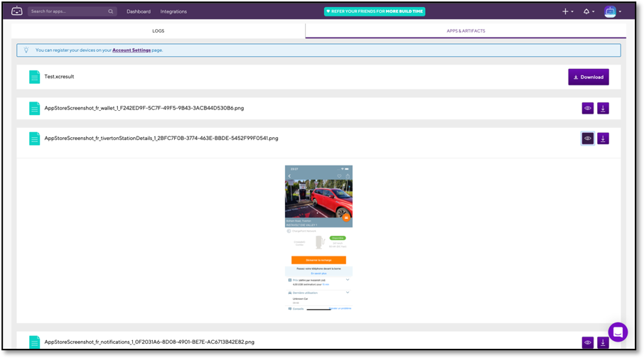Click the Test.xcresult file icon

click(34, 77)
